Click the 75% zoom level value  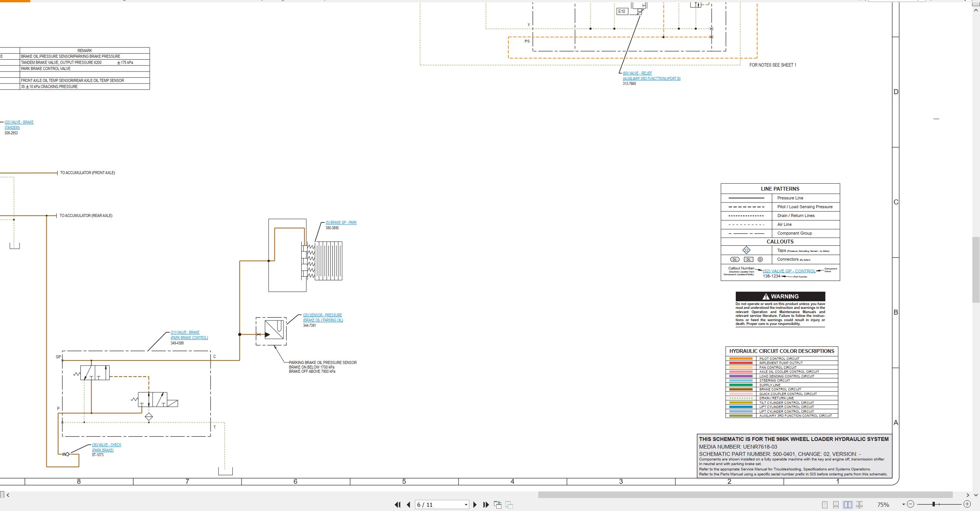(883, 505)
